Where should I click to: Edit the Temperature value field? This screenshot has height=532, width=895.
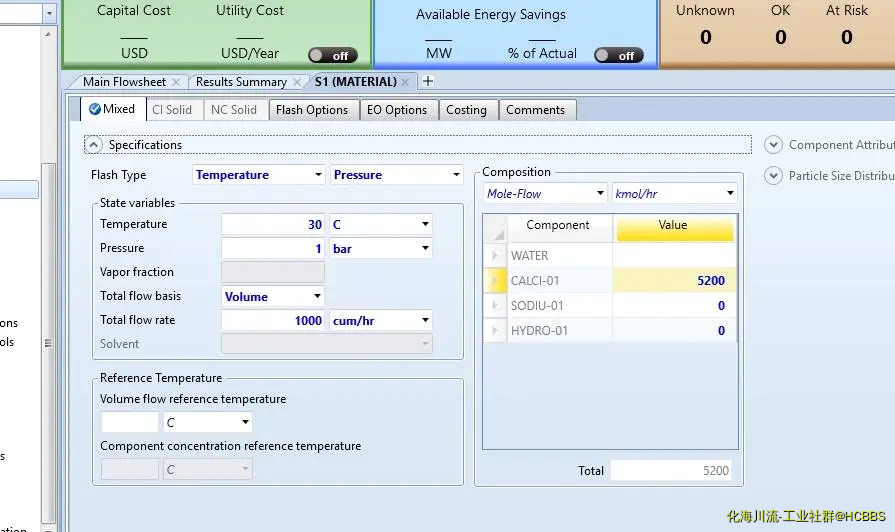click(273, 224)
